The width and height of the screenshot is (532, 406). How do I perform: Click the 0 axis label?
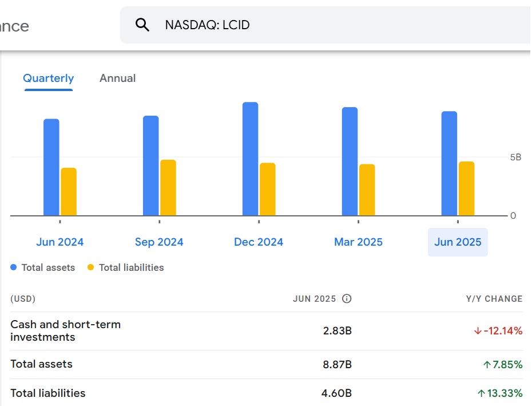point(513,215)
